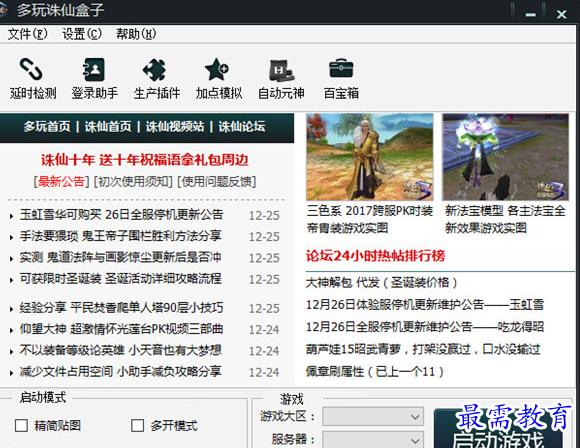The width and height of the screenshot is (580, 448).
Task: Open the 文件(F) menu
Action: 28,34
